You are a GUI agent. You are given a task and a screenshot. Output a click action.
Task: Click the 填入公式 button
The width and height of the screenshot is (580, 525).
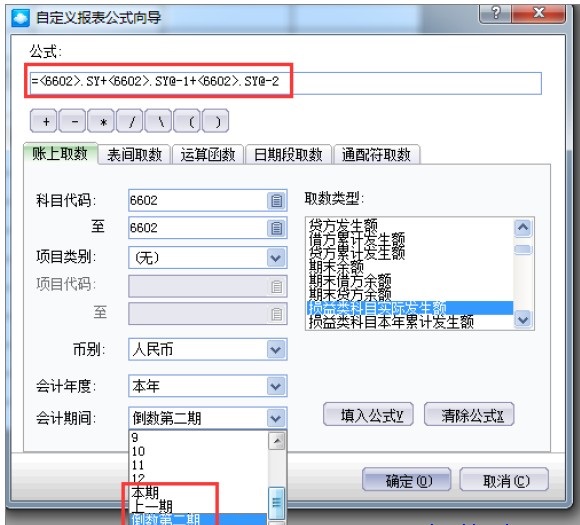click(x=368, y=415)
